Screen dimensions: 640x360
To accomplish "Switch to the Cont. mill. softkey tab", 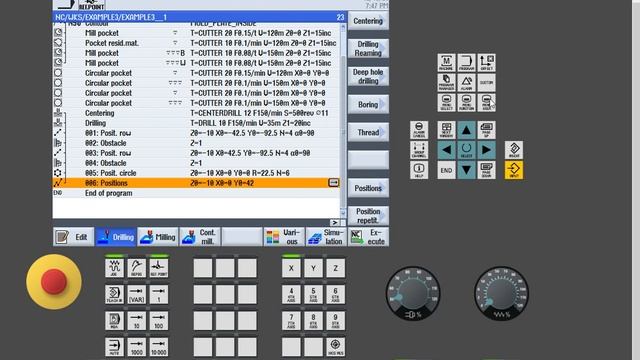I will point(200,237).
